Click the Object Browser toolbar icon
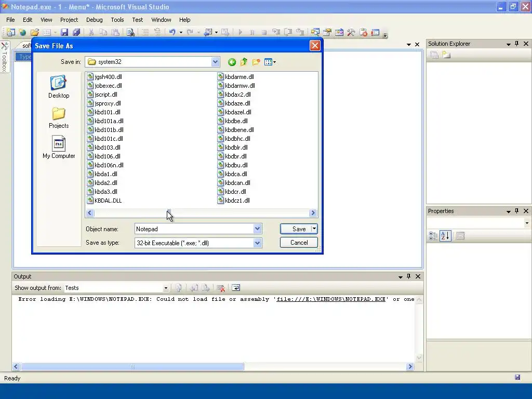Viewport: 532px width, 399px height. click(339, 32)
